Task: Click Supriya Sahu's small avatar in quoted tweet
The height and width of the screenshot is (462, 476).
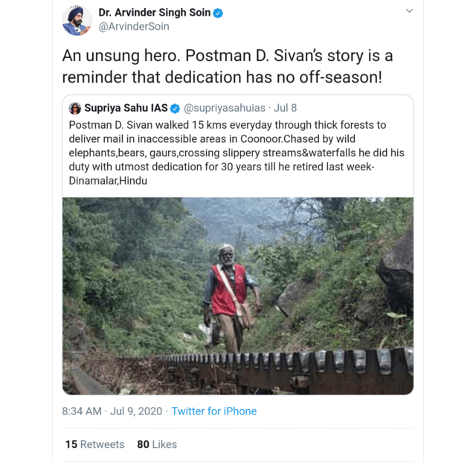Action: [x=75, y=109]
